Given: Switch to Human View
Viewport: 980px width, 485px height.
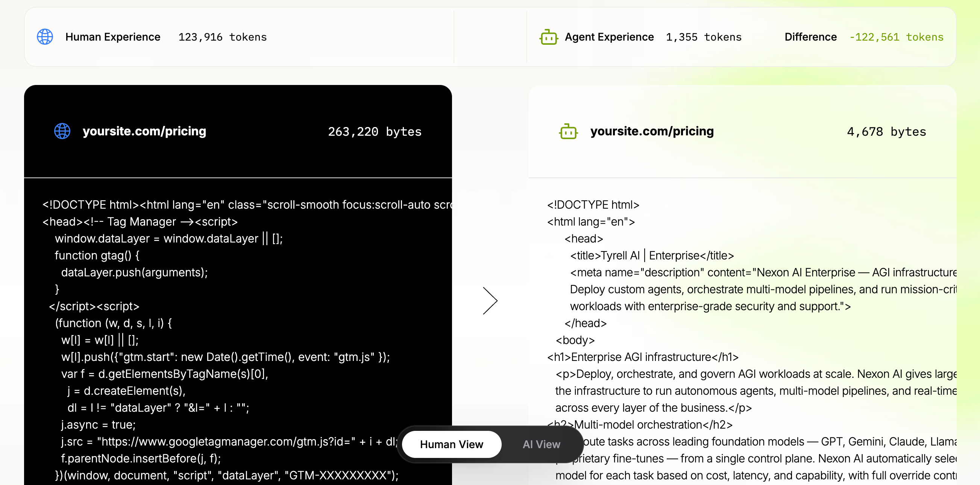Looking at the screenshot, I should click(452, 444).
